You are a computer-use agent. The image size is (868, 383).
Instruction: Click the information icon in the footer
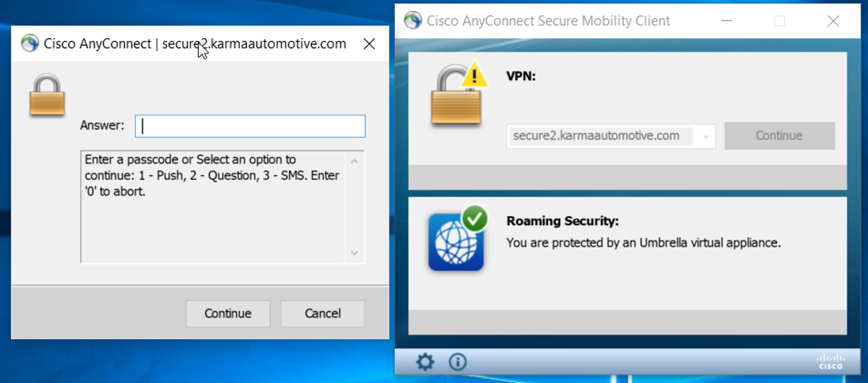(x=458, y=362)
